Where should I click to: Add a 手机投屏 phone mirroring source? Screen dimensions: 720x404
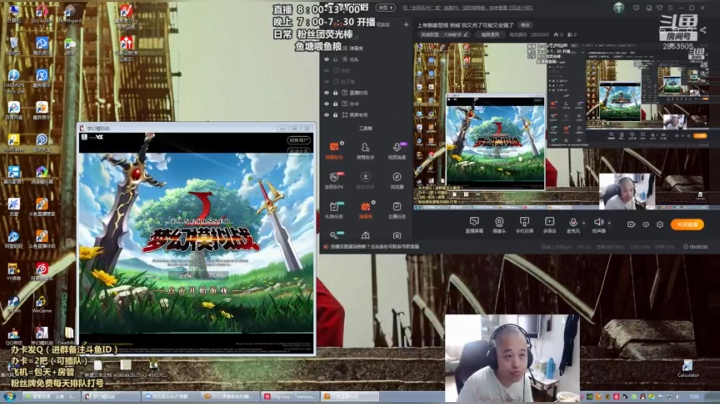pos(524,224)
